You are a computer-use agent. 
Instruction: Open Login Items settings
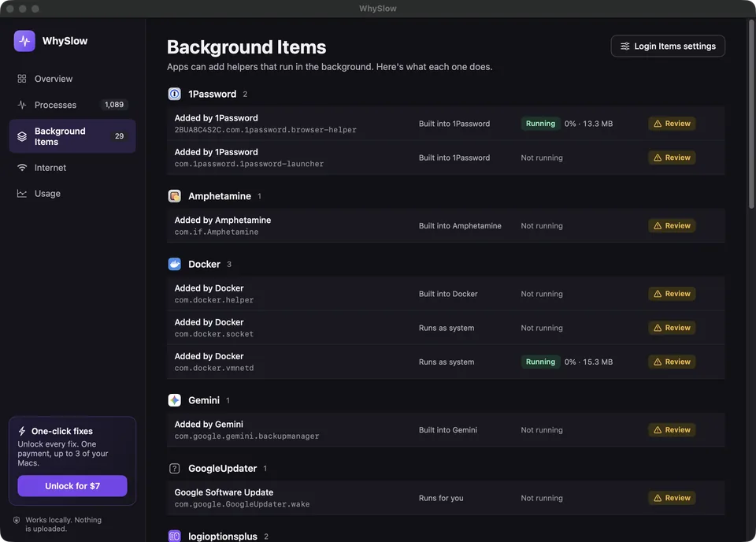pos(668,46)
